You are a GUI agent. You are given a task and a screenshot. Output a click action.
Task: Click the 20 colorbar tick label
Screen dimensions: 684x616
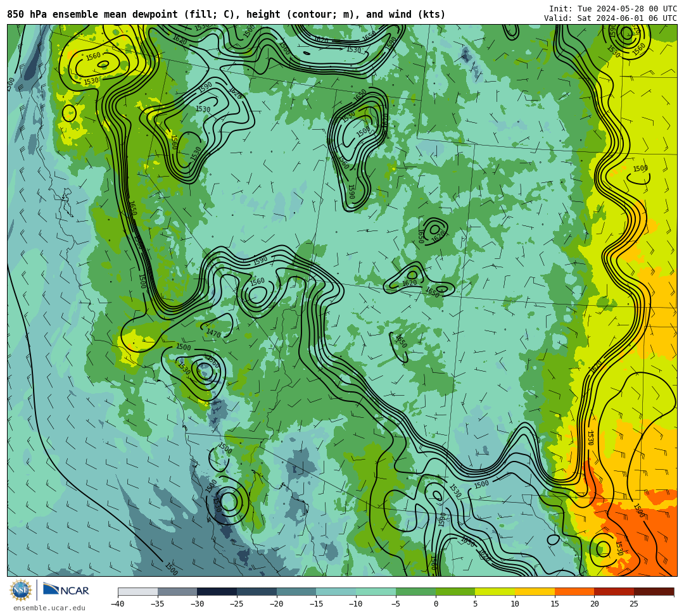[595, 604]
